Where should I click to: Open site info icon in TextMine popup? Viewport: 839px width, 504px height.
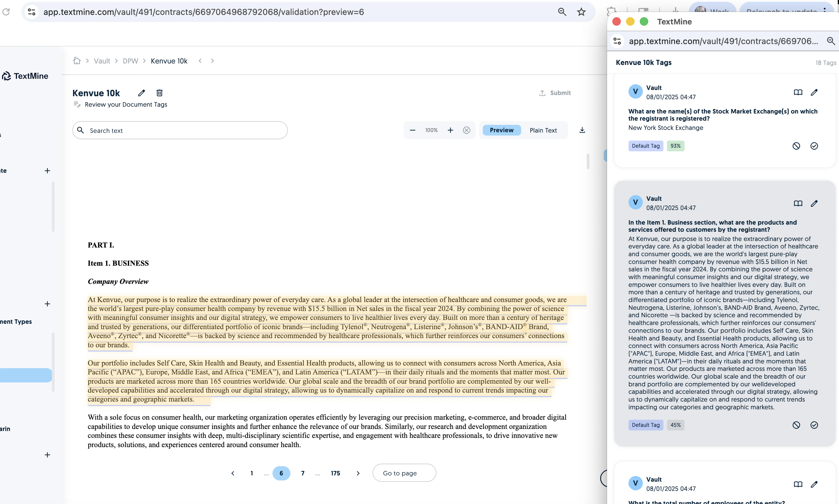coord(617,41)
